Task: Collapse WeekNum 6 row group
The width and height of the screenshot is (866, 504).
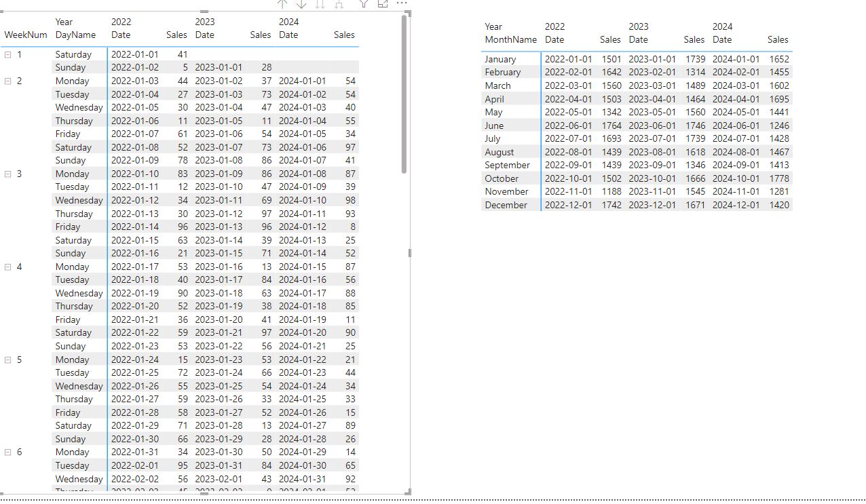Action: click(x=7, y=452)
